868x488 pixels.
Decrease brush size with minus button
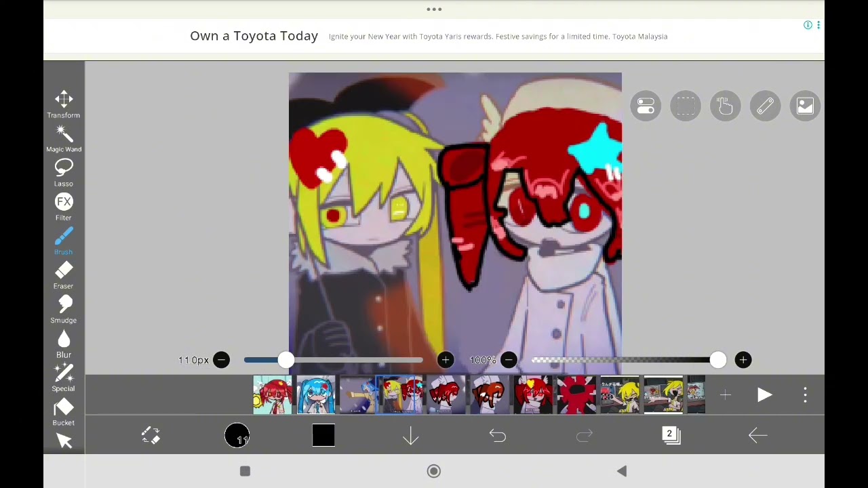(221, 360)
